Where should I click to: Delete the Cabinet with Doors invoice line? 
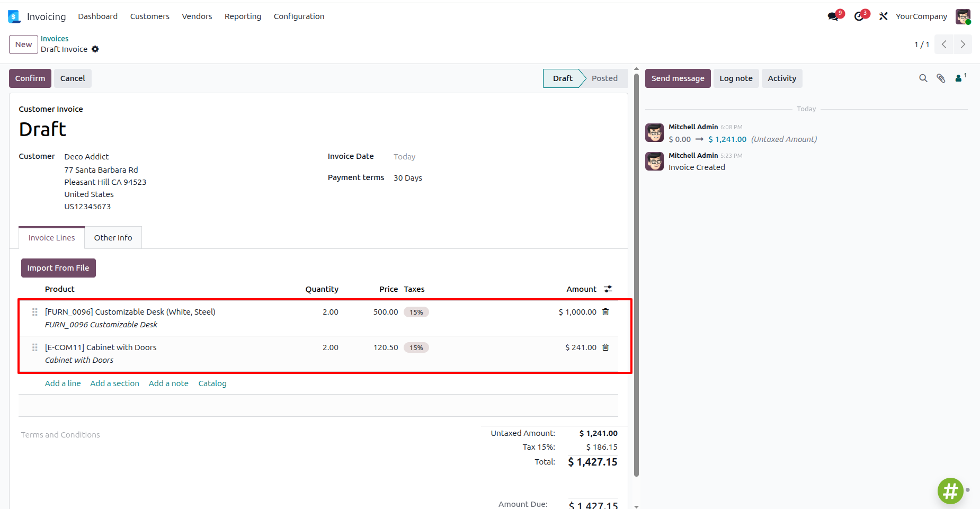605,347
